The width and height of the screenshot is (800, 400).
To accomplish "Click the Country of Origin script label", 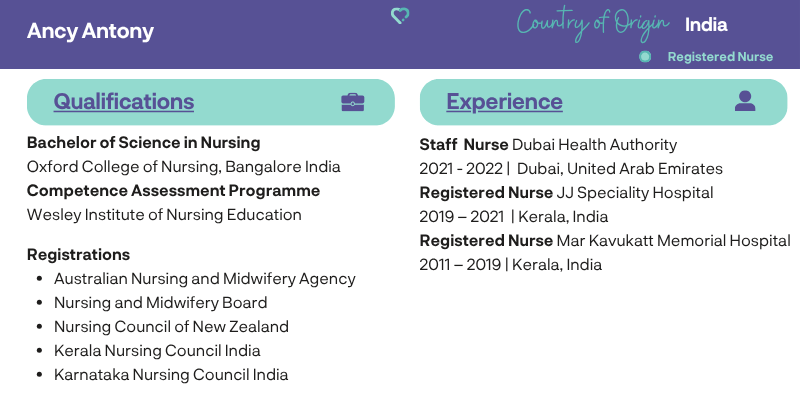I will [593, 24].
